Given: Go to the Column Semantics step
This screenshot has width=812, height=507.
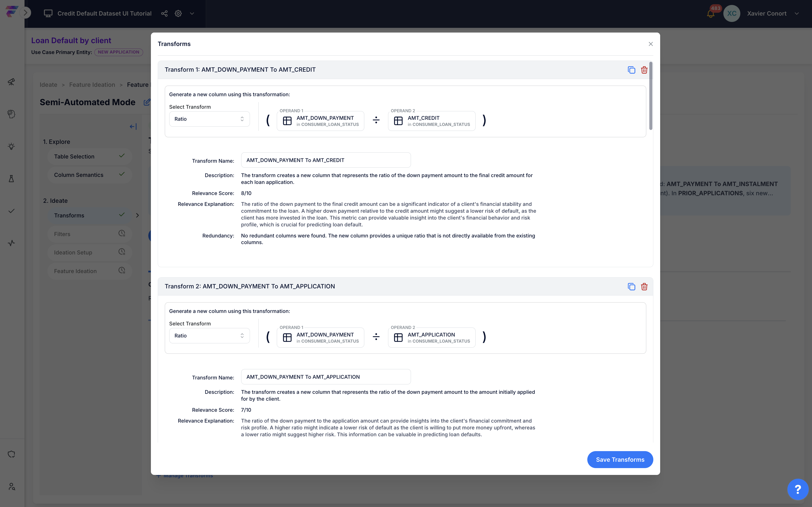Looking at the screenshot, I should point(90,175).
